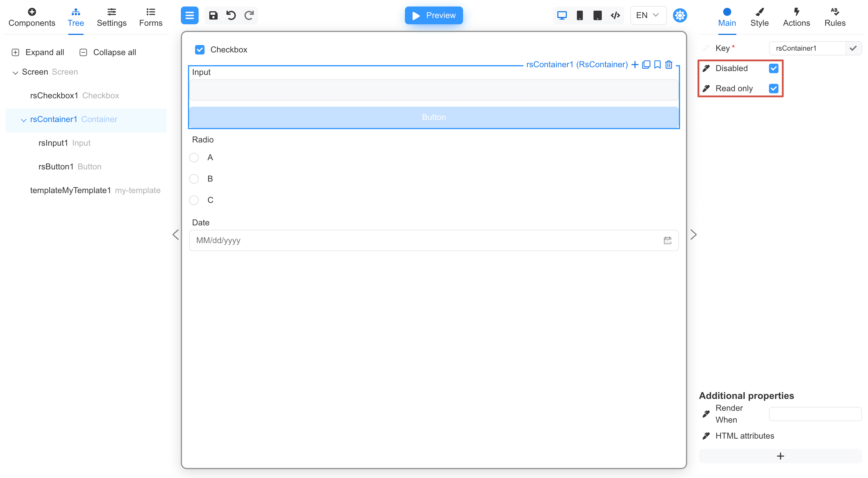868x478 pixels.
Task: Click the save icon in toolbar
Action: [x=213, y=15]
